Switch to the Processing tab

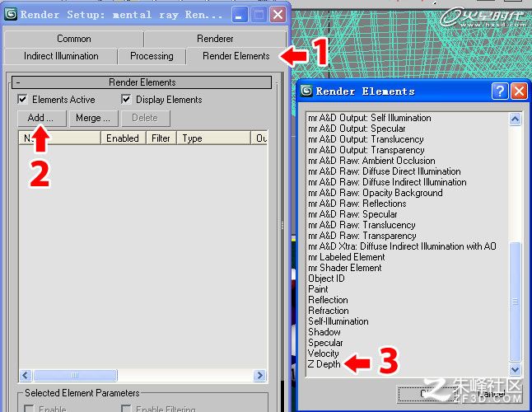(x=152, y=56)
